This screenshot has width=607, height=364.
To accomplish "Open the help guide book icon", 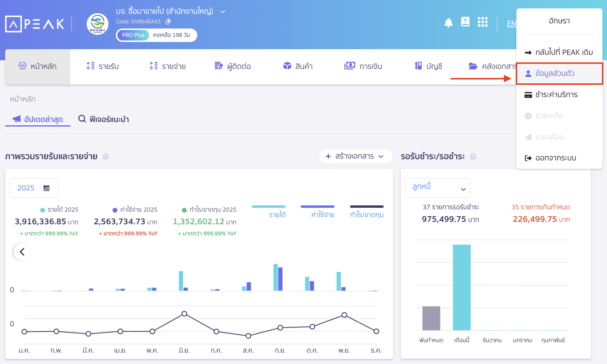I will pyautogui.click(x=465, y=22).
